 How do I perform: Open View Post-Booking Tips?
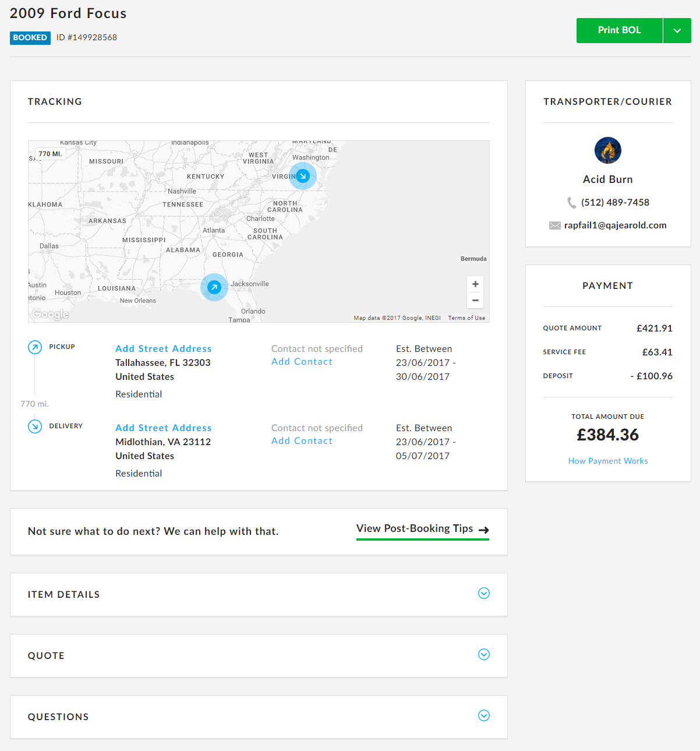(422, 529)
